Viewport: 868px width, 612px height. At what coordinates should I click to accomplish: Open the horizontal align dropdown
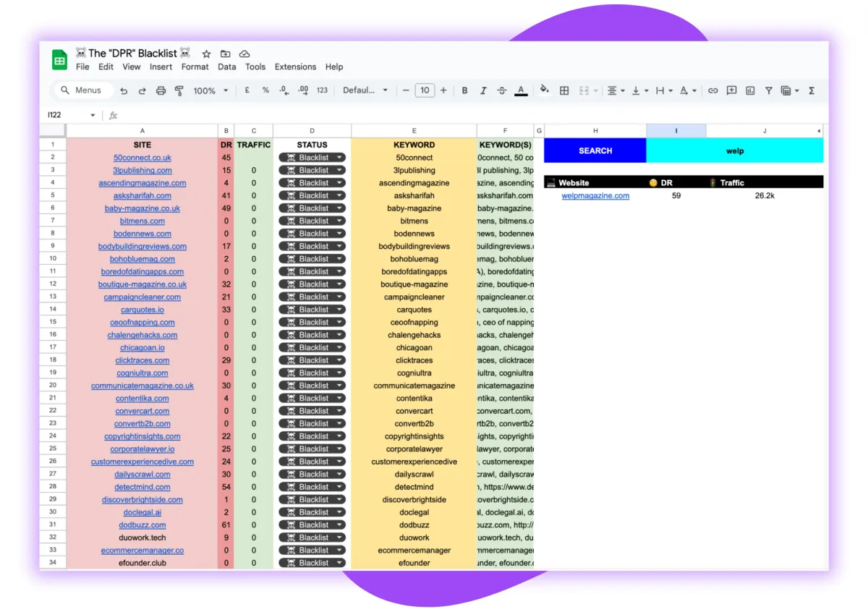click(616, 90)
